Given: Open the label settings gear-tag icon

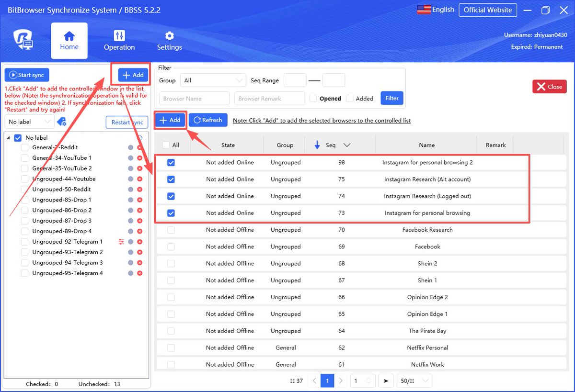Looking at the screenshot, I should click(61, 122).
